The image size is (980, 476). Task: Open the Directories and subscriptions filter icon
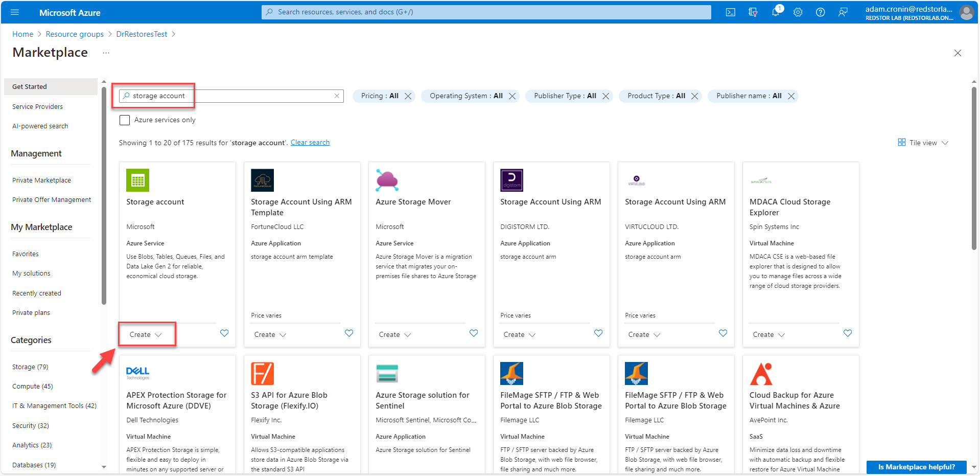753,12
